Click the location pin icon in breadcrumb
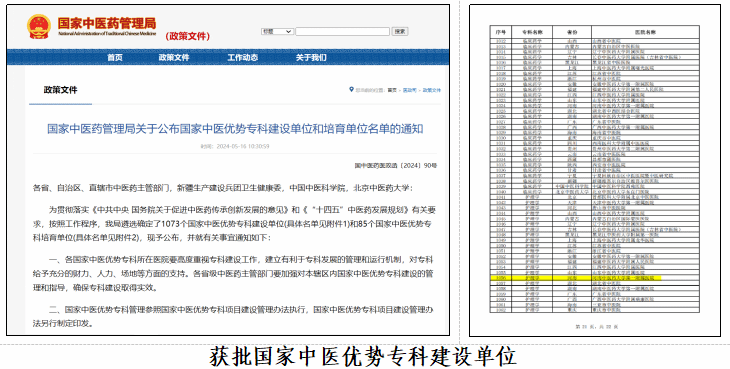The image size is (730, 369). [x=351, y=89]
